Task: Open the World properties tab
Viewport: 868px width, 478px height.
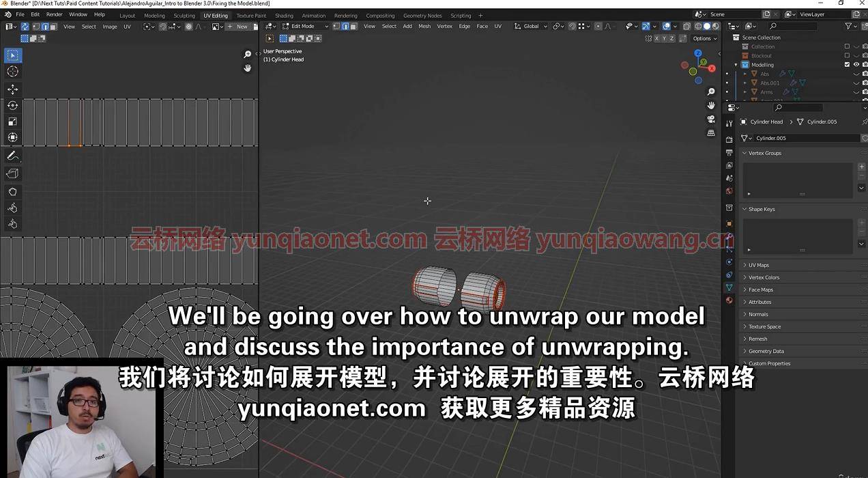Action: pyautogui.click(x=729, y=191)
